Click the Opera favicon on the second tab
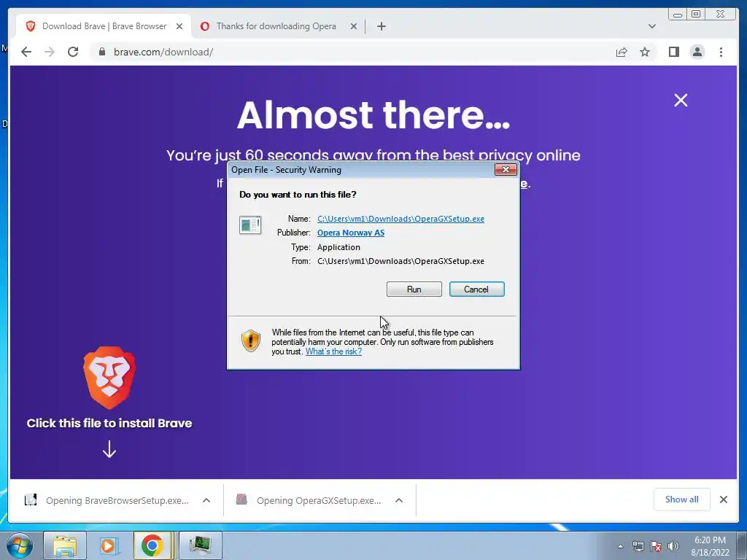The height and width of the screenshot is (560, 747). [x=205, y=26]
